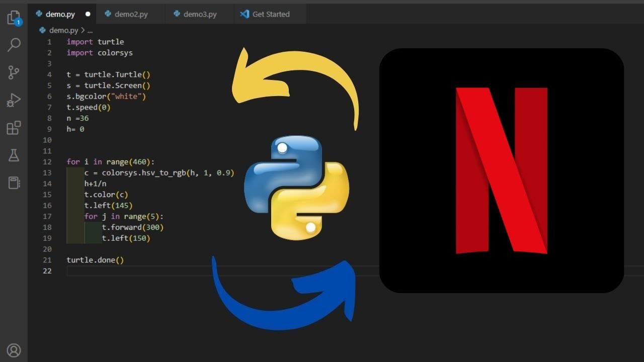Screen dimensions: 644x362
Task: Click the 't.forward(300)' line
Action: (x=133, y=227)
